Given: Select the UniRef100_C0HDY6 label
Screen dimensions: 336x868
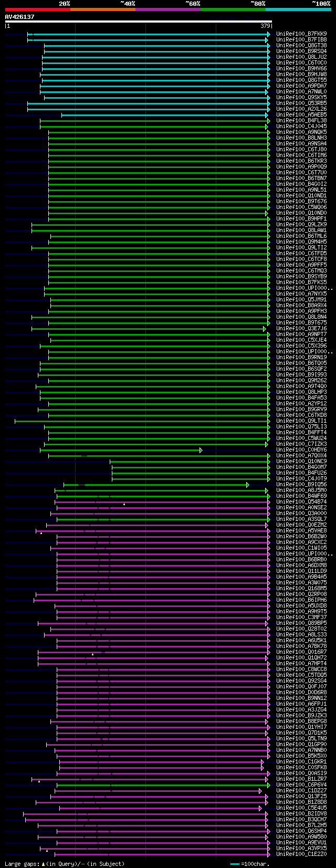Looking at the screenshot, I should coord(301,450).
